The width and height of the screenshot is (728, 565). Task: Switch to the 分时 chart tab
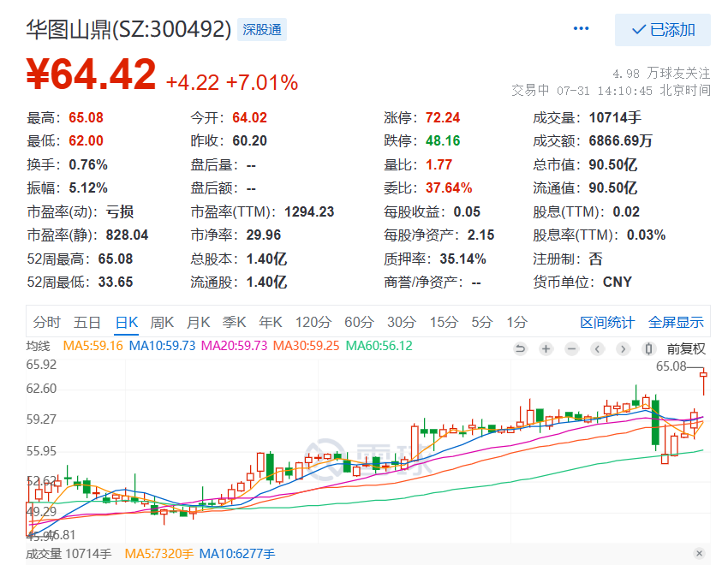tap(47, 322)
